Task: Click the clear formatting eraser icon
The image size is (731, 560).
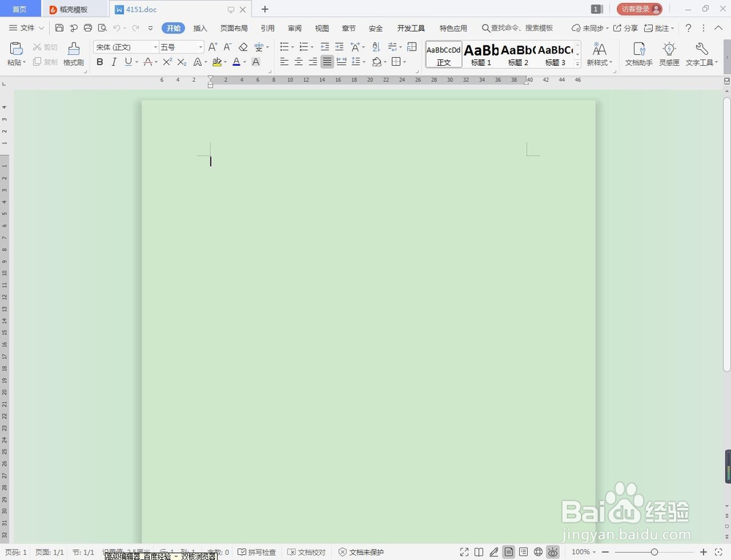Action: click(244, 46)
